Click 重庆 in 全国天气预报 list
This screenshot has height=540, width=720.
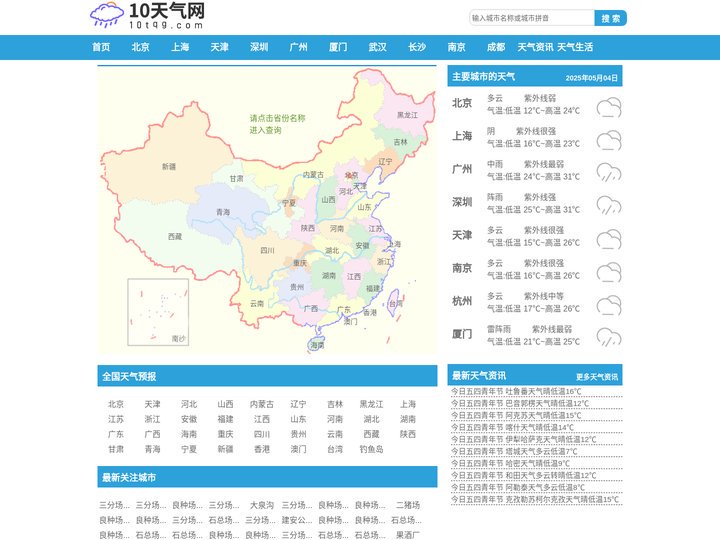225,434
